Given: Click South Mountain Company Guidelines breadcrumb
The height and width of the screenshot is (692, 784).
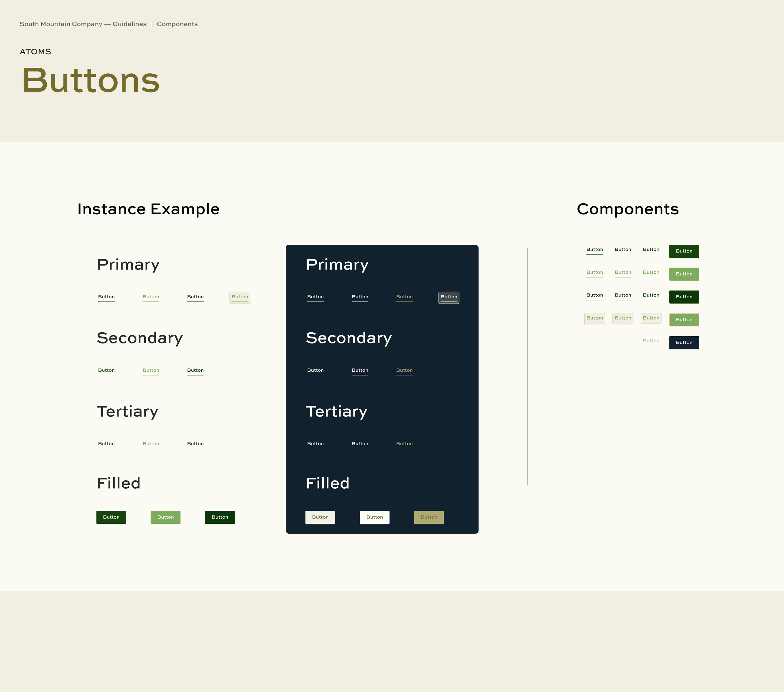Looking at the screenshot, I should (83, 24).
